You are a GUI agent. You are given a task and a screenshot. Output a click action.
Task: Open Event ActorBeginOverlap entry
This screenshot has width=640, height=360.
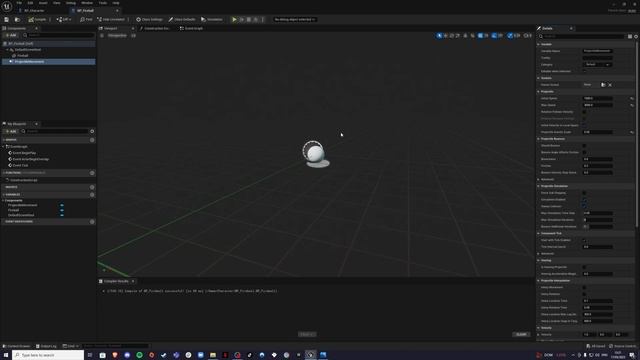(x=31, y=159)
